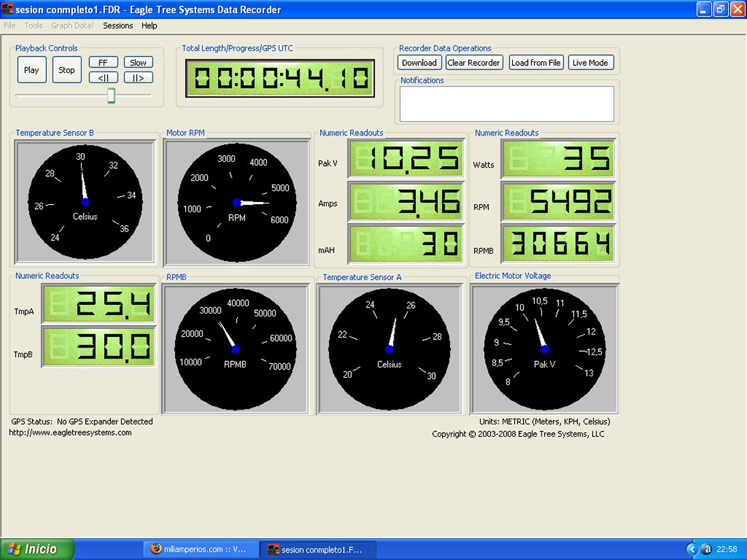The image size is (747, 560).
Task: Click the Eagle Tree app icon in title bar
Action: 7,9
